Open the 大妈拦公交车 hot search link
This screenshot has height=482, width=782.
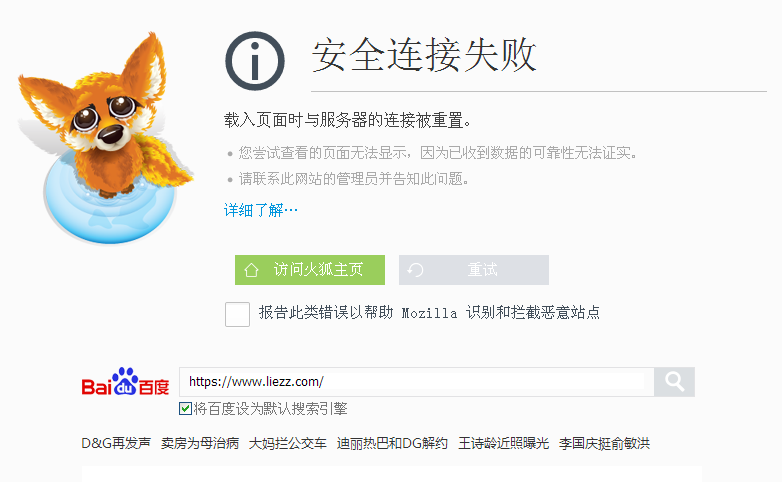click(x=288, y=443)
